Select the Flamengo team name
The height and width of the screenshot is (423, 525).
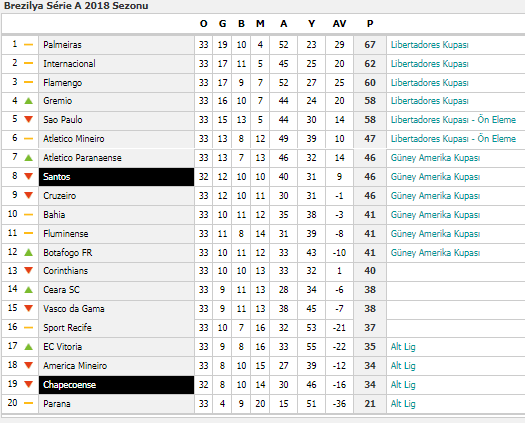pyautogui.click(x=63, y=83)
